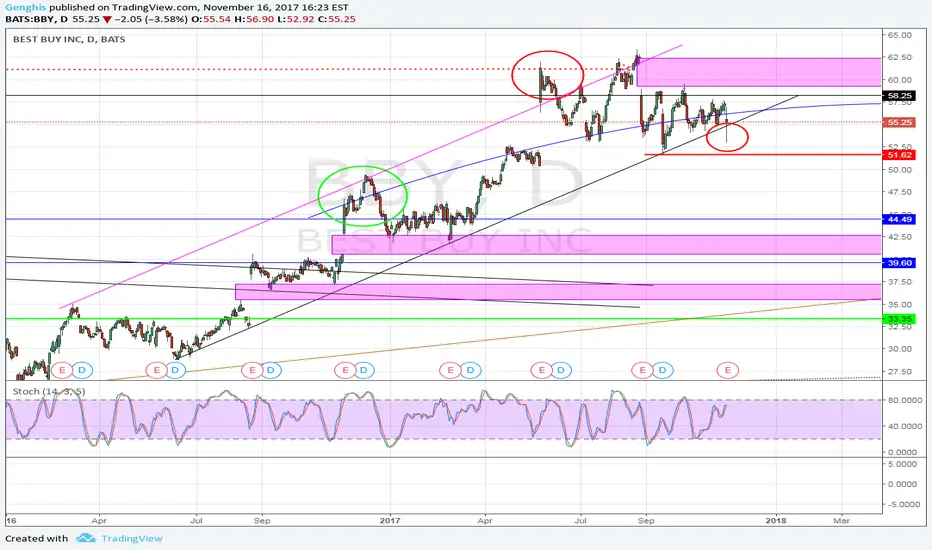Click the BEST BUY INC, D, BATS chart title
The image size is (932, 550).
point(69,39)
